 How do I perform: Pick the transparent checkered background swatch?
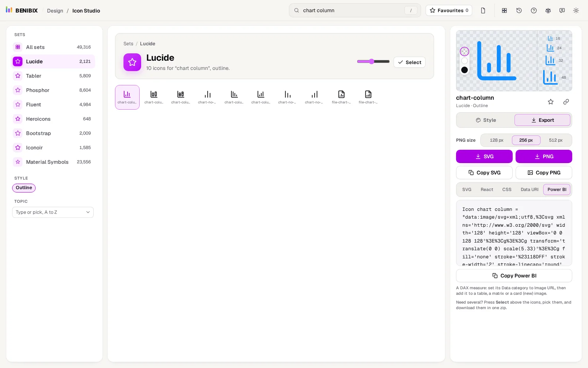465,52
